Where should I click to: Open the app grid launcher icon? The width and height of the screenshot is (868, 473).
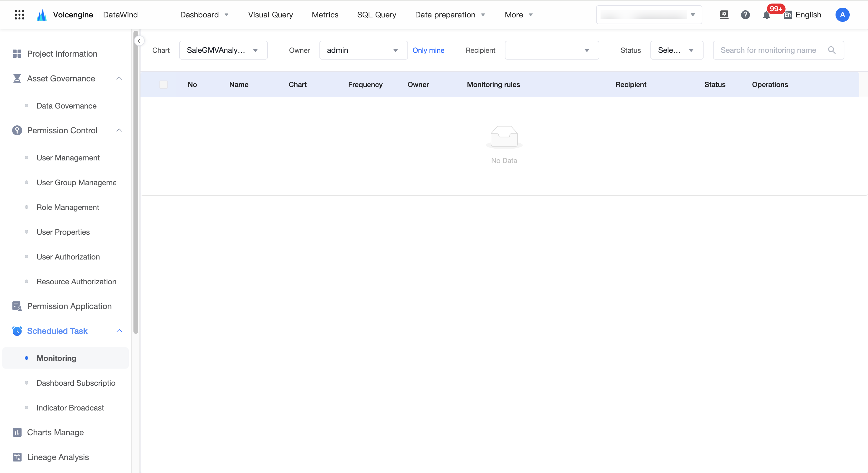point(19,14)
